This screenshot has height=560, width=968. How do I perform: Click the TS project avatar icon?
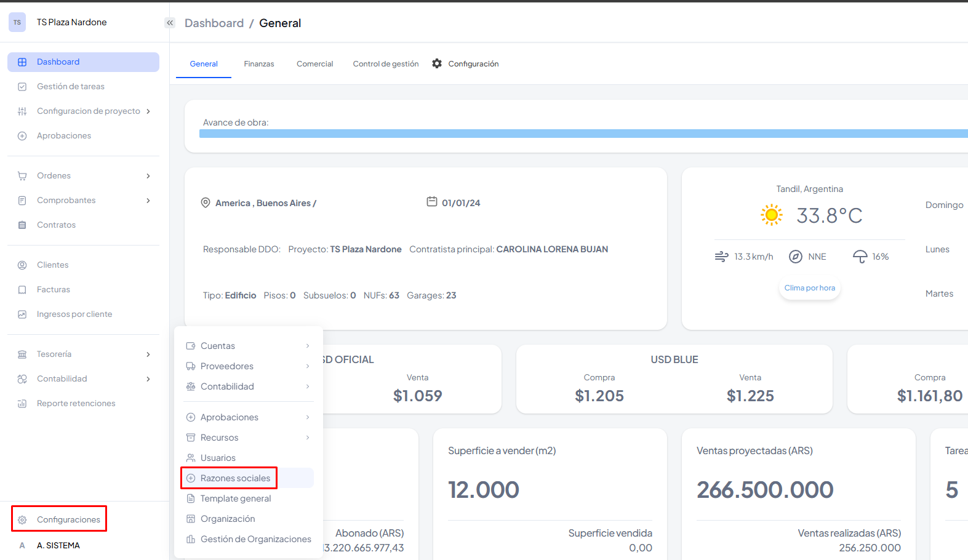[17, 22]
